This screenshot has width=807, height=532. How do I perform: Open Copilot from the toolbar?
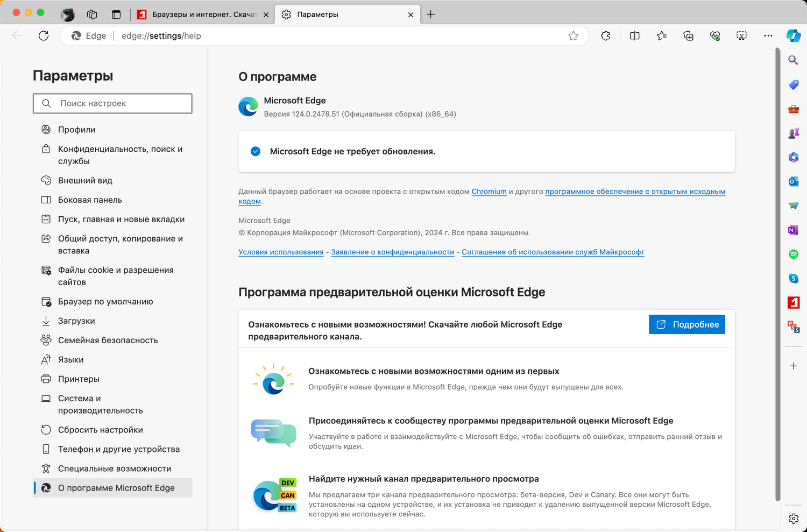point(794,36)
